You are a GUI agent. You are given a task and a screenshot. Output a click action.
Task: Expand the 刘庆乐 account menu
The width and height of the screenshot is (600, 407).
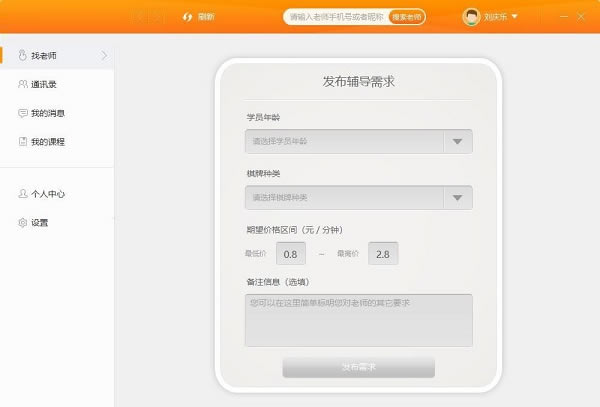[515, 17]
